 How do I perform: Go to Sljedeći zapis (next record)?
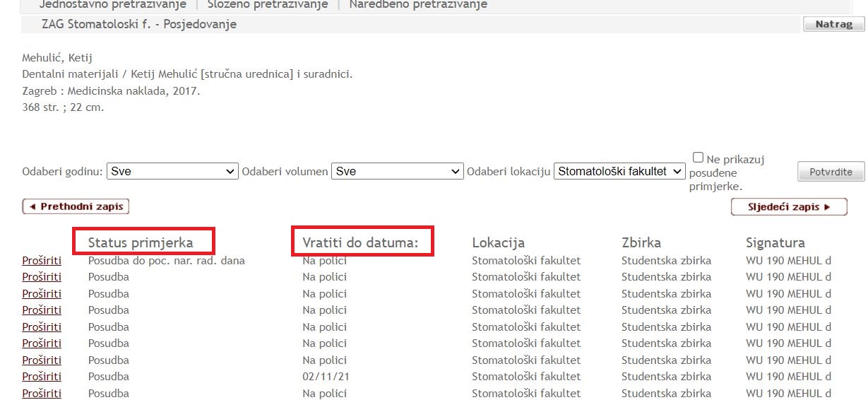788,207
